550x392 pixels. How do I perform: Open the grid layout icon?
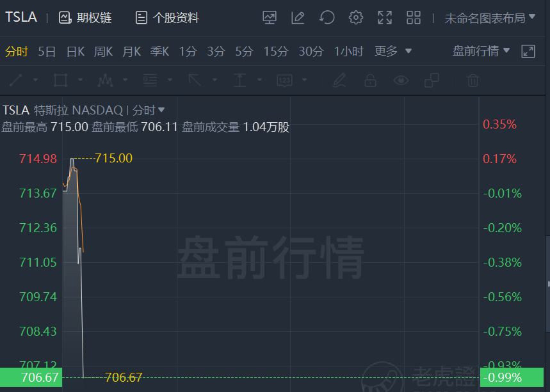tap(414, 17)
